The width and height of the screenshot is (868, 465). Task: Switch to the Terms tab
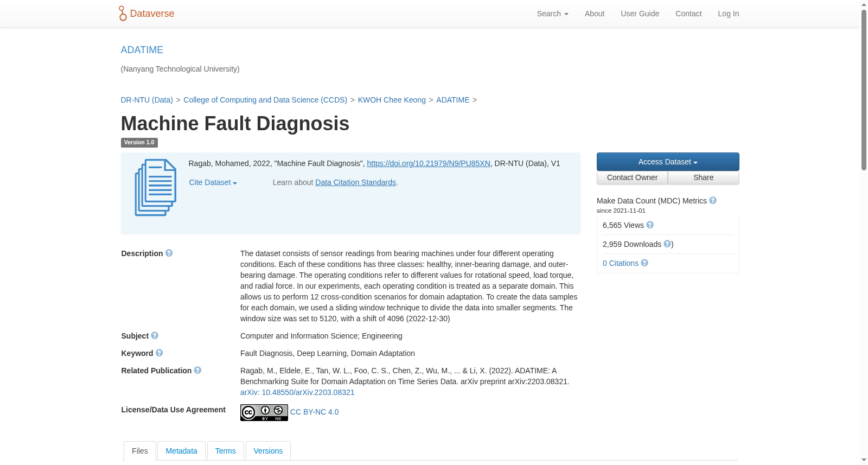click(226, 451)
